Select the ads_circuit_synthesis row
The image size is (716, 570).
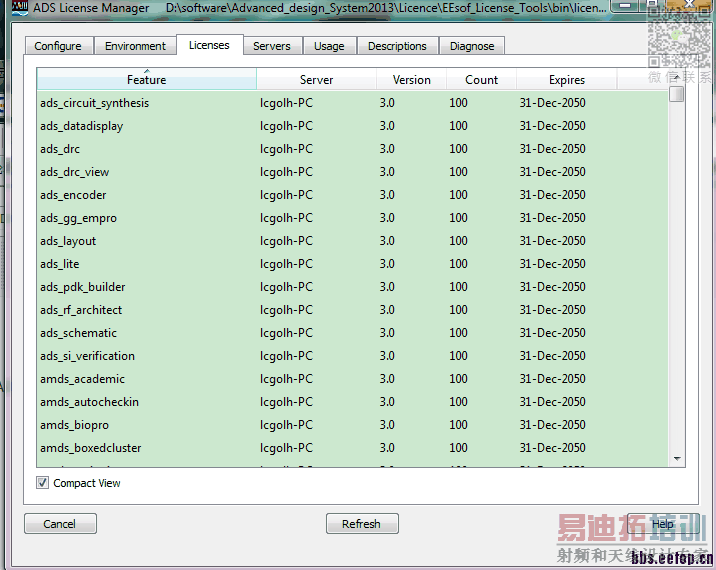click(x=352, y=103)
